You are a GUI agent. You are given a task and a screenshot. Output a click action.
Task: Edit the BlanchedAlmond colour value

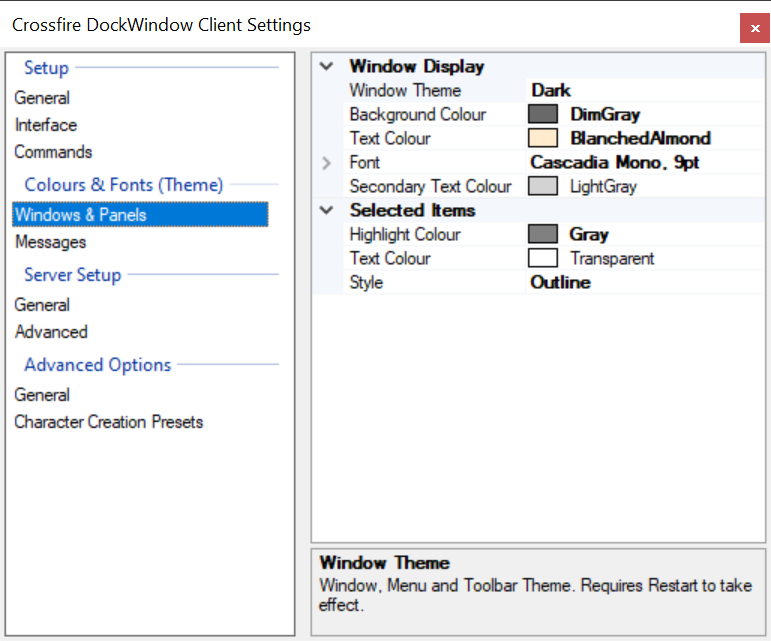[x=640, y=138]
